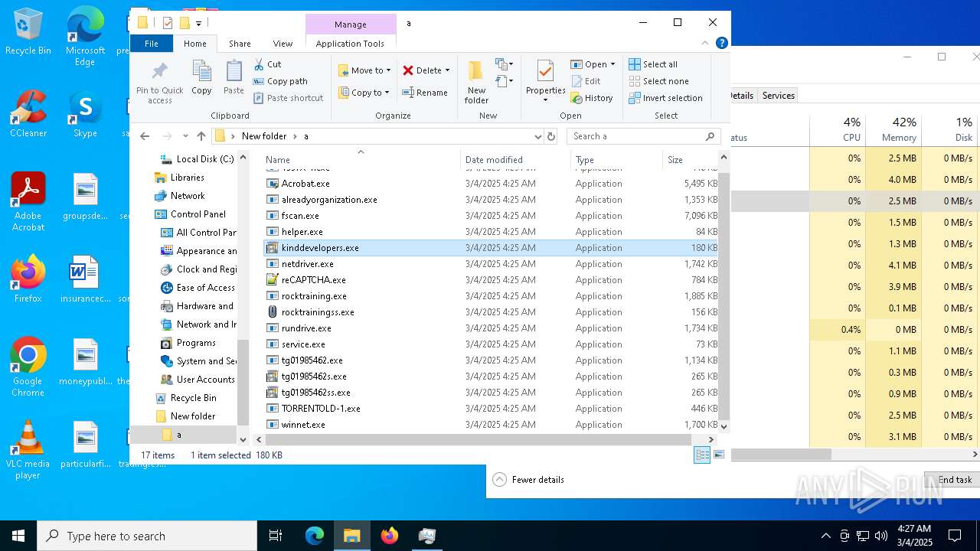Click Pin to Quick access icon
Viewport: 980px width, 551px height.
[x=160, y=83]
